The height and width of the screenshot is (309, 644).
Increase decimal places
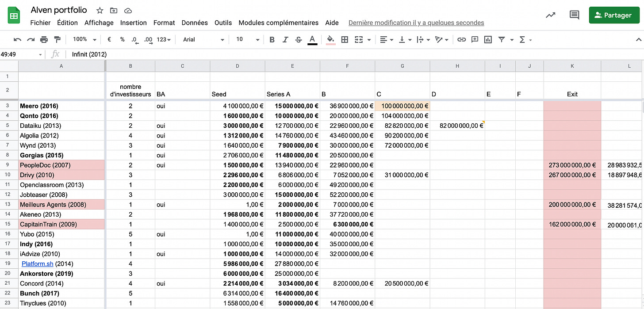148,39
